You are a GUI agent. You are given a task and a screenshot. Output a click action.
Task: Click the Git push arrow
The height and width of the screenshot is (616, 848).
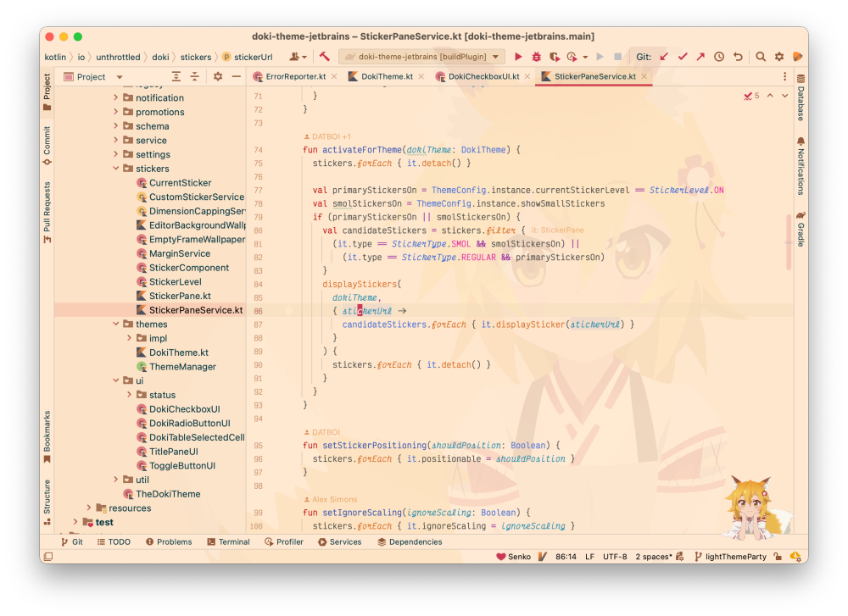(701, 57)
